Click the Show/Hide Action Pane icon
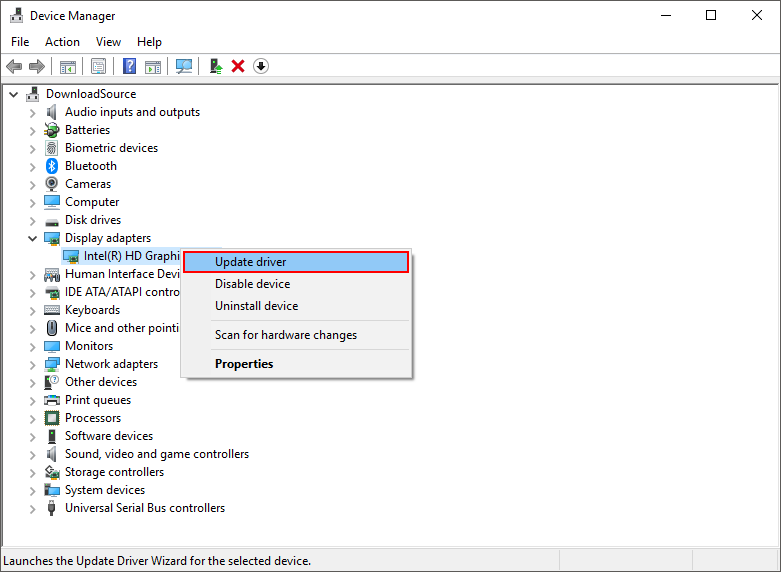The height and width of the screenshot is (572, 781). tap(153, 66)
